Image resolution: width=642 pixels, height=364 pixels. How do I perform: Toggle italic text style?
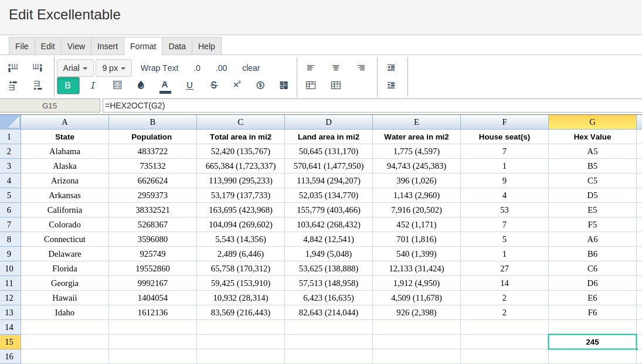[x=93, y=86]
